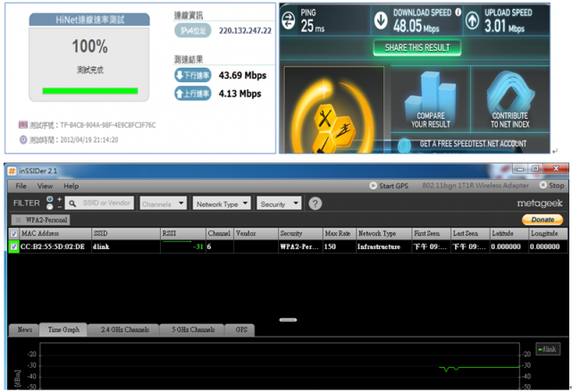Click the 220.132.247.22 IP address text
Viewport: 572px width, 392px height.
245,30
